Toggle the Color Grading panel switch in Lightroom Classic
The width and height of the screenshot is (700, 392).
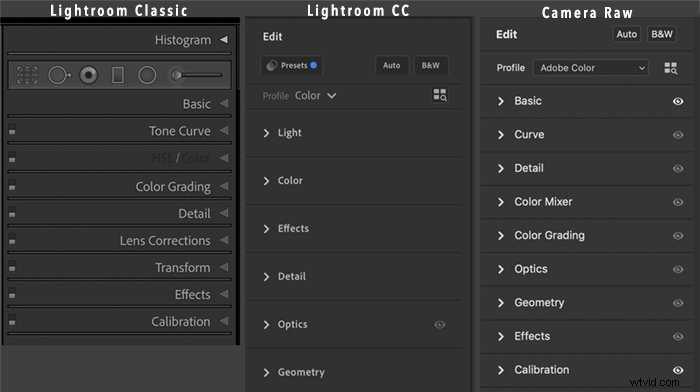[x=12, y=185]
